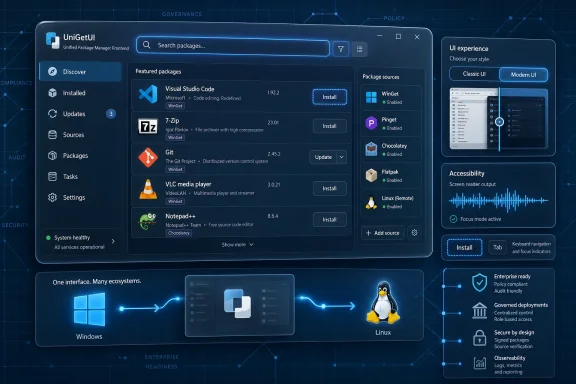Open the filter funnel button
The image size is (576, 384).
[x=341, y=49]
